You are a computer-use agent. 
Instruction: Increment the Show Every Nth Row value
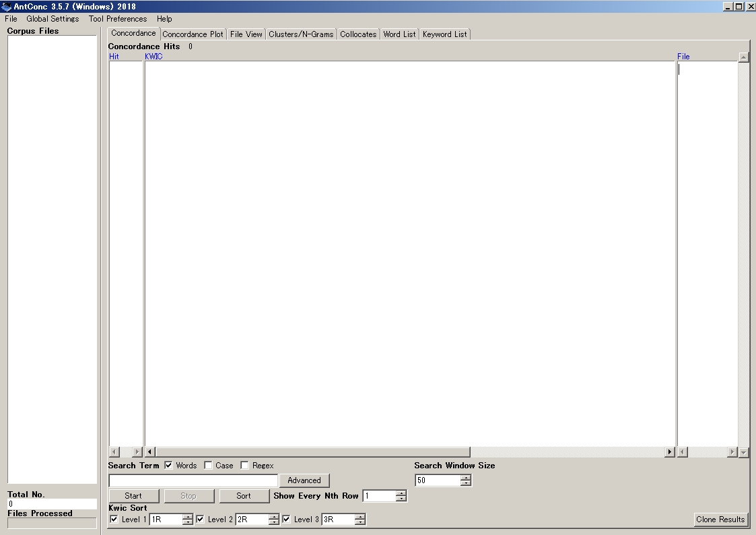(x=402, y=493)
